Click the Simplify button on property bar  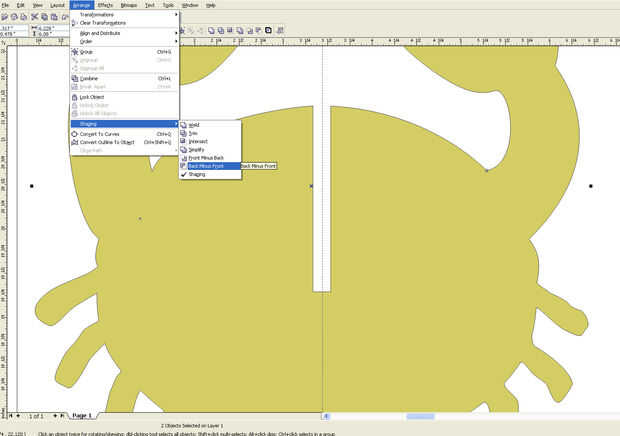(x=240, y=30)
